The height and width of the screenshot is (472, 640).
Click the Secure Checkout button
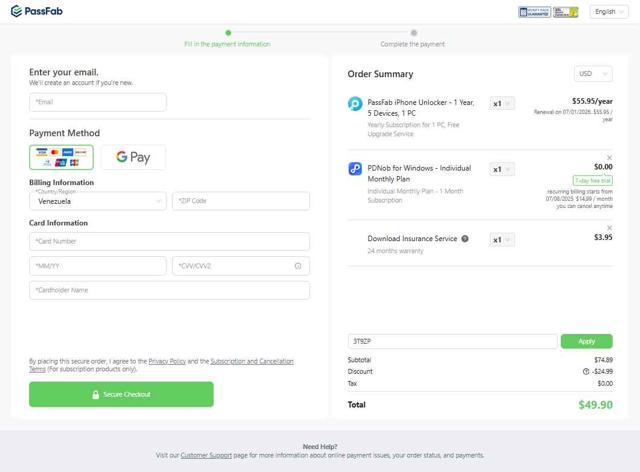click(x=121, y=394)
